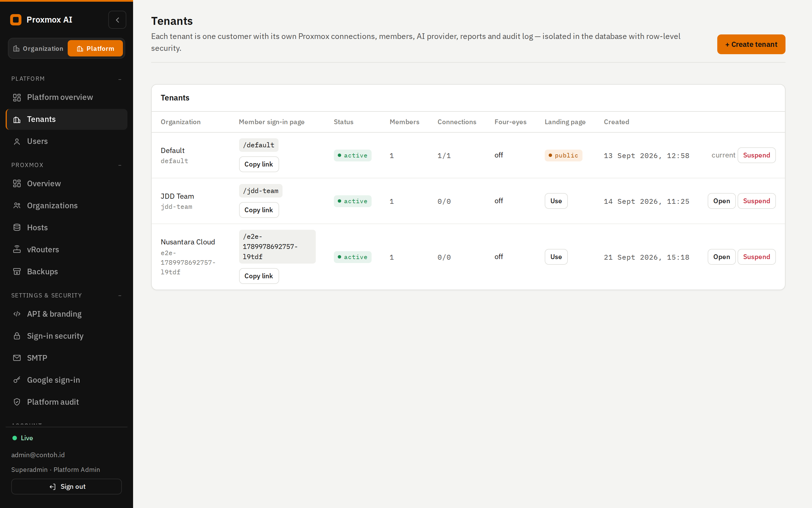Click the SMTP envelope icon
Viewport: 812px width, 508px height.
tap(17, 358)
